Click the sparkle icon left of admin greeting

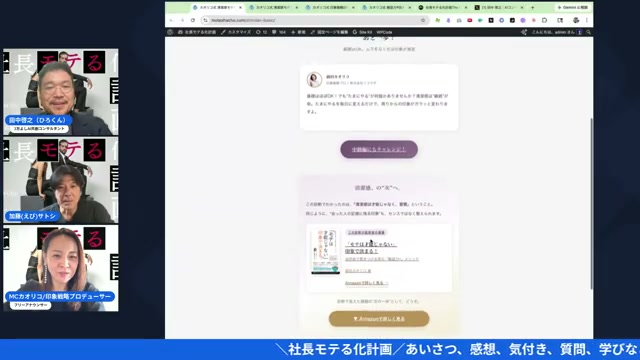click(524, 32)
